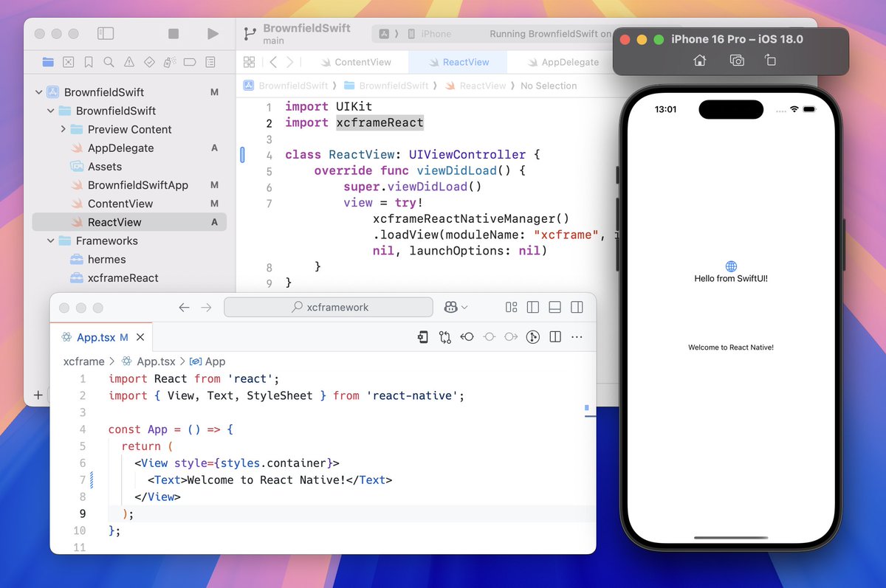886x588 pixels.
Task: Go forward in Xcode editor history
Action: (x=290, y=62)
